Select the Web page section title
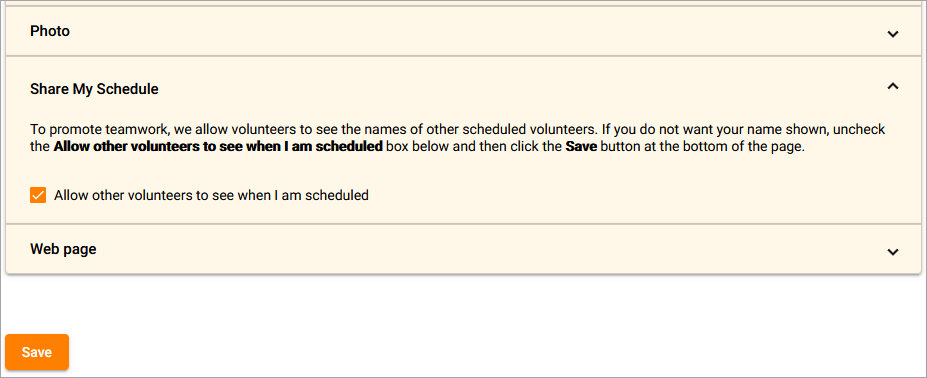The image size is (927, 378). [x=63, y=250]
